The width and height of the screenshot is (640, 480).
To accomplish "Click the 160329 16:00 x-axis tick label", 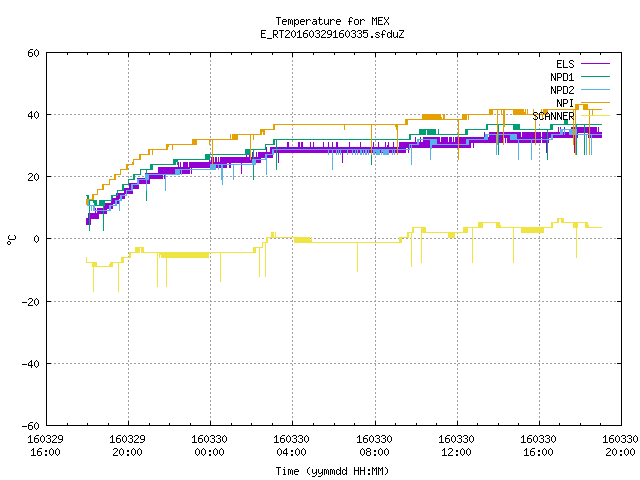I will (45, 446).
